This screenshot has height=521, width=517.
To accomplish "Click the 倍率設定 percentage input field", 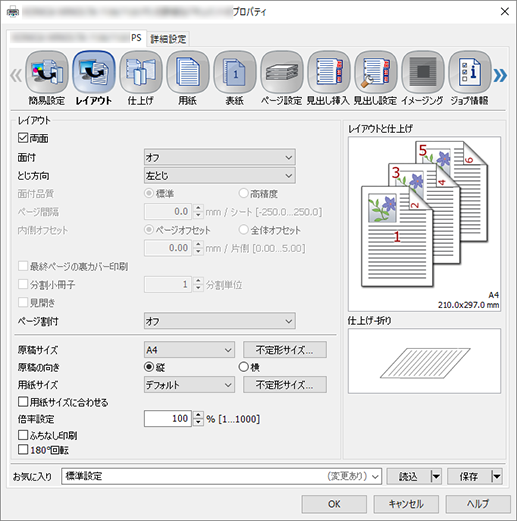I will (168, 418).
